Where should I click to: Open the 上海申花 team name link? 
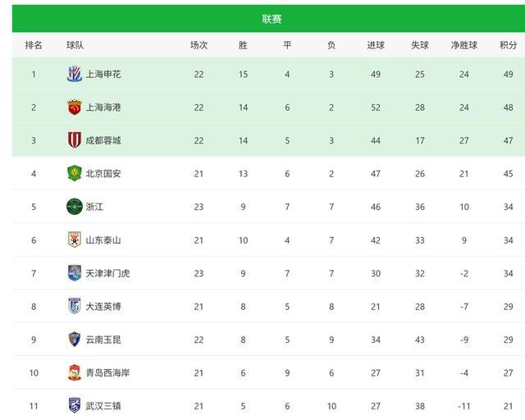coord(103,74)
